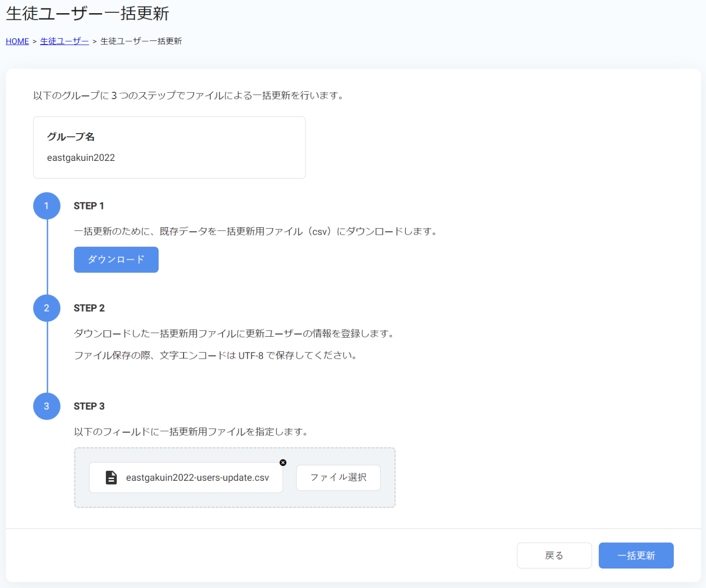Click the STEP 1 download description text

click(257, 231)
